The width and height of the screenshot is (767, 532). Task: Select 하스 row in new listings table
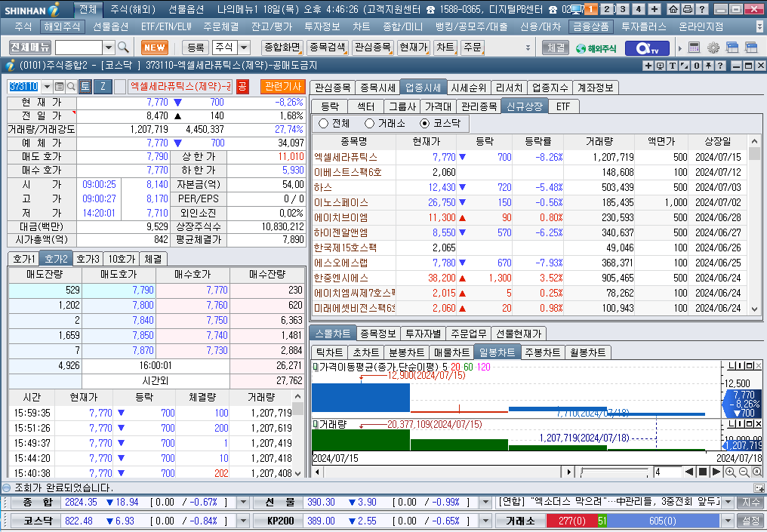click(x=529, y=187)
